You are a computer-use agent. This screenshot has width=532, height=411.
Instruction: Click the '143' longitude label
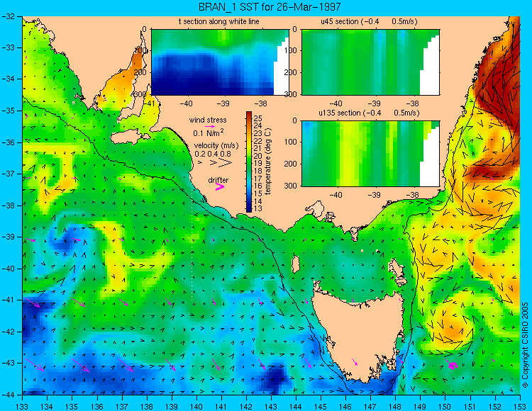(271, 406)
